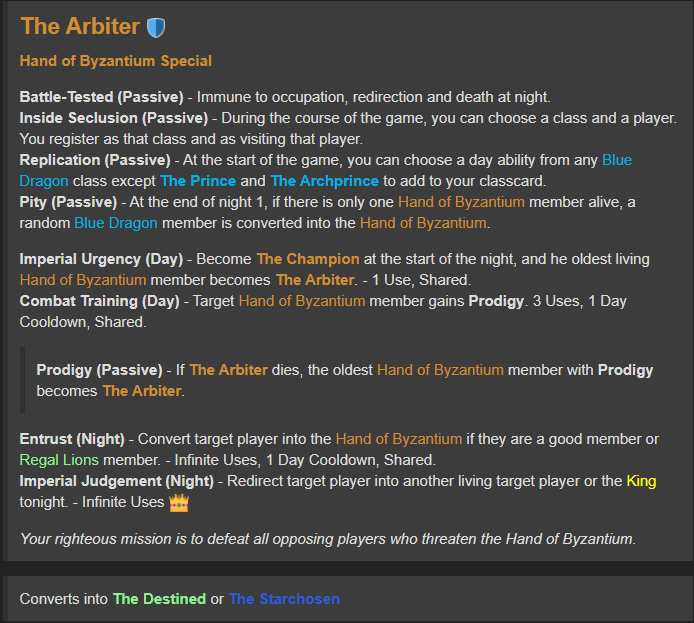Click The Archprince link
This screenshot has width=694, height=623.
(324, 181)
